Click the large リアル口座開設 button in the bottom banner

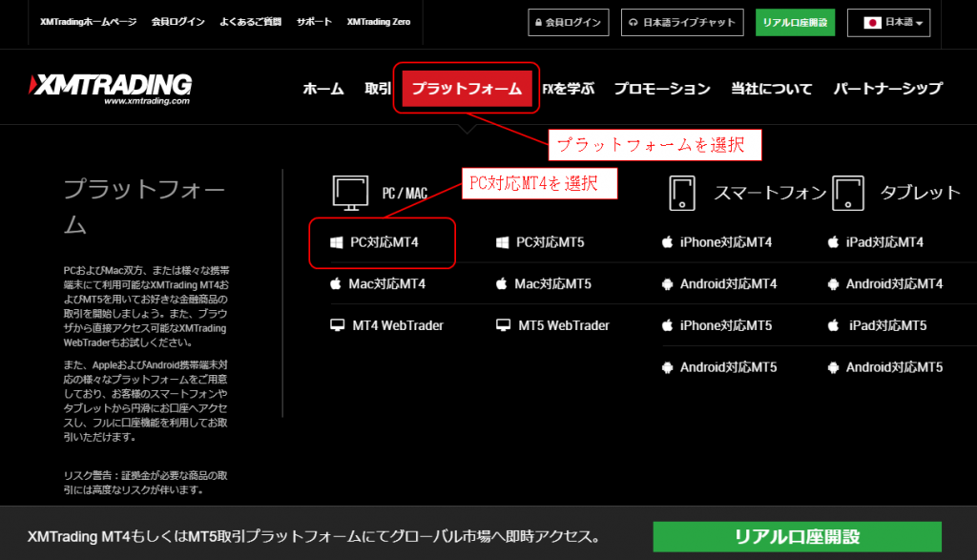coord(797,536)
